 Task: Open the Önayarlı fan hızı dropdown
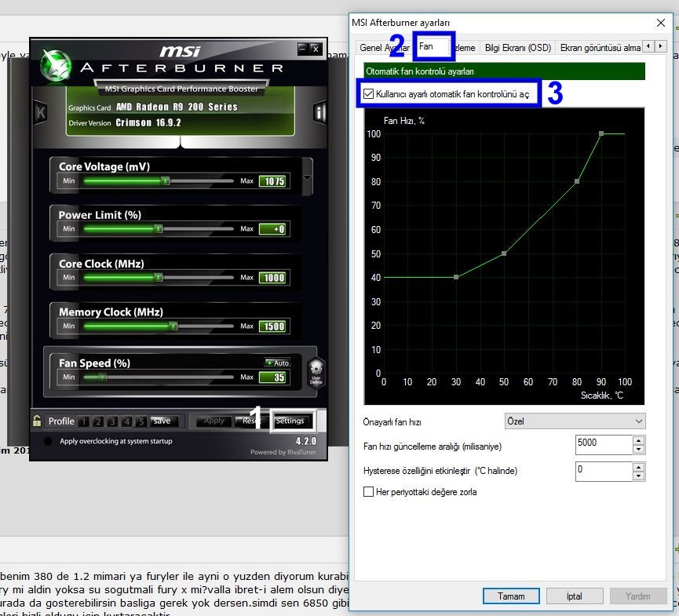coord(575,421)
